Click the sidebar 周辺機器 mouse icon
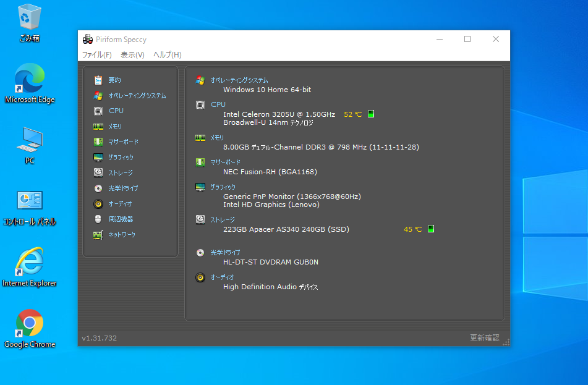 (98, 219)
